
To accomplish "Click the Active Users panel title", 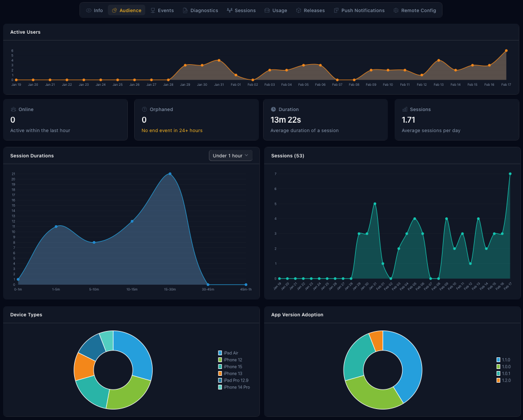I will tap(24, 32).
